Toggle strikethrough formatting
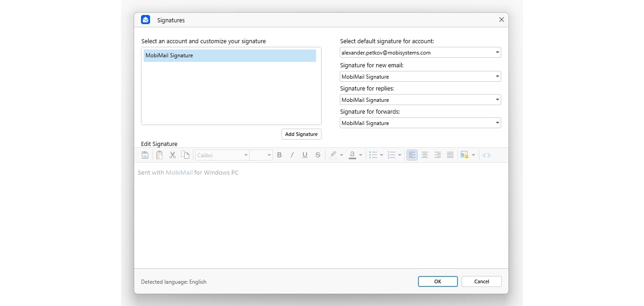644x306 pixels. click(318, 155)
